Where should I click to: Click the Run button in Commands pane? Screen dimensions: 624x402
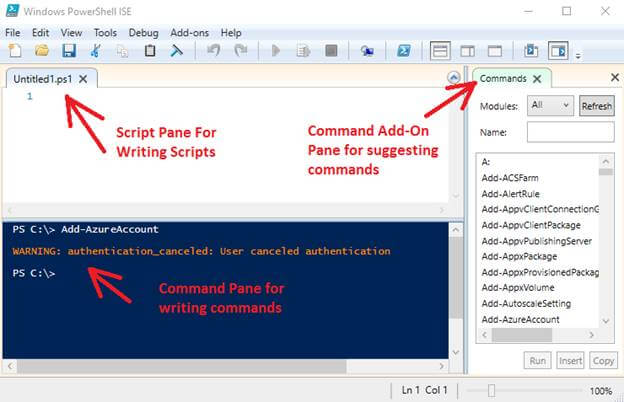pyautogui.click(x=537, y=361)
